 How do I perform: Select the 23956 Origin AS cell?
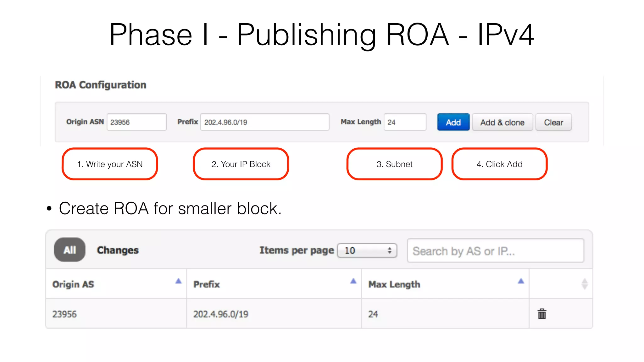coord(116,314)
